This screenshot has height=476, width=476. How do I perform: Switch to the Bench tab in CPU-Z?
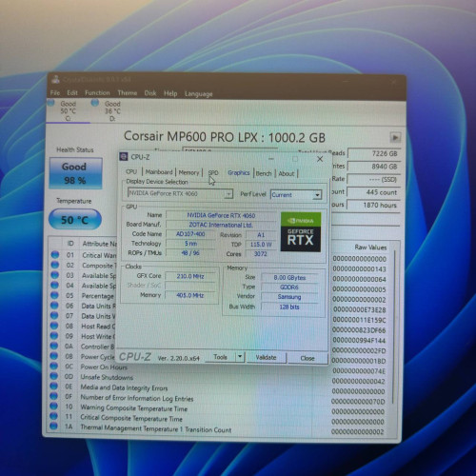click(264, 173)
